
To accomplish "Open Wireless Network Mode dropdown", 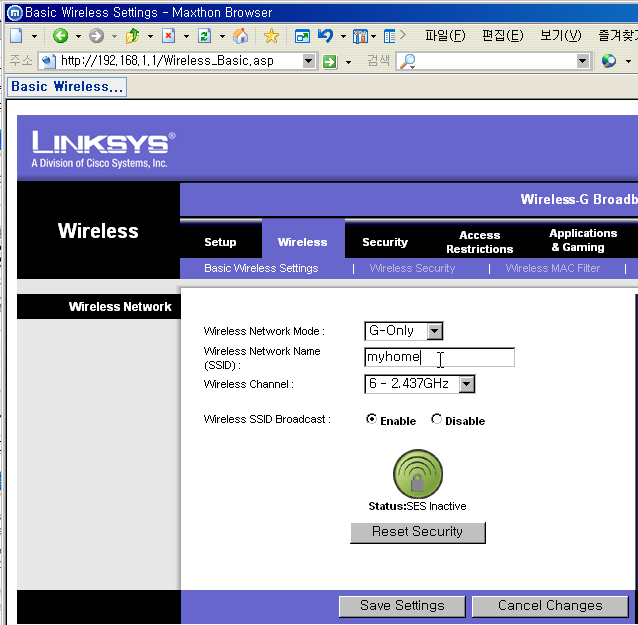I will (x=404, y=331).
